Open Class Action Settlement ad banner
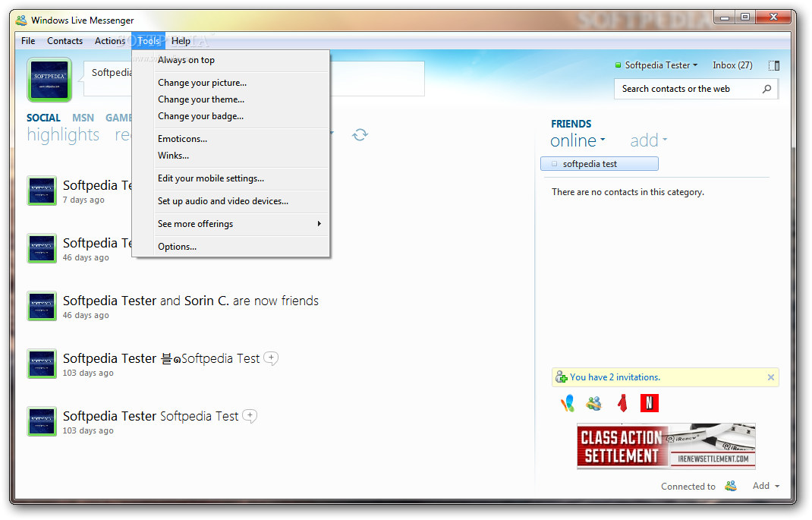The height and width of the screenshot is (520, 812). click(x=666, y=446)
